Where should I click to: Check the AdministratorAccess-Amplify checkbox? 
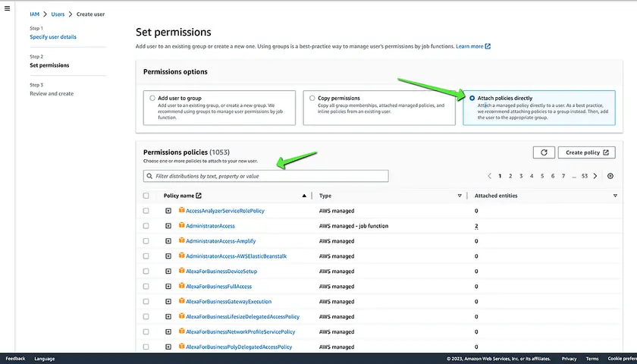click(146, 241)
